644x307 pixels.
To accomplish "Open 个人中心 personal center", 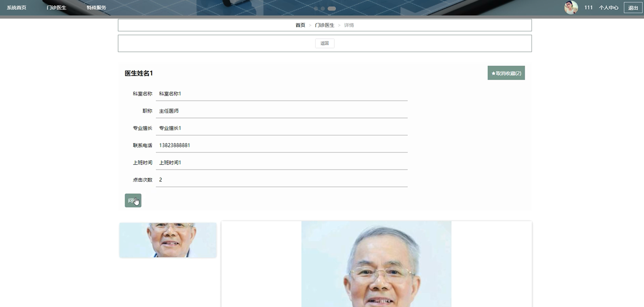I will [609, 7].
